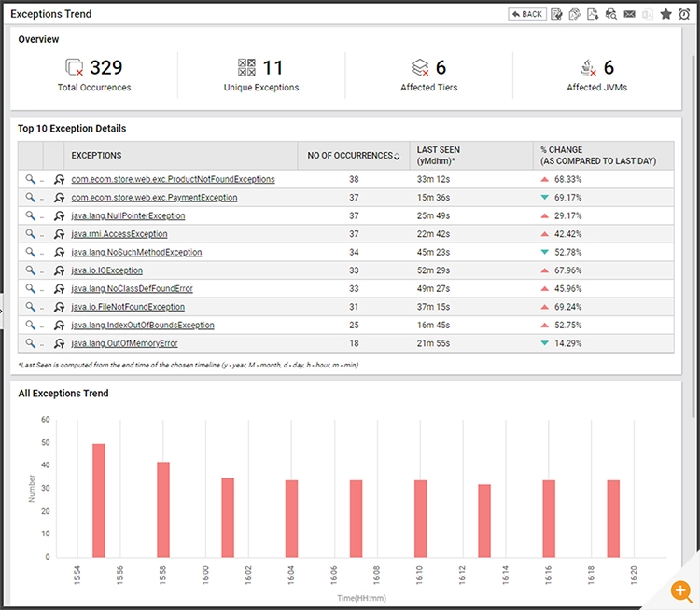Click the orange zoom plus button
This screenshot has width=700, height=610.
tap(680, 590)
